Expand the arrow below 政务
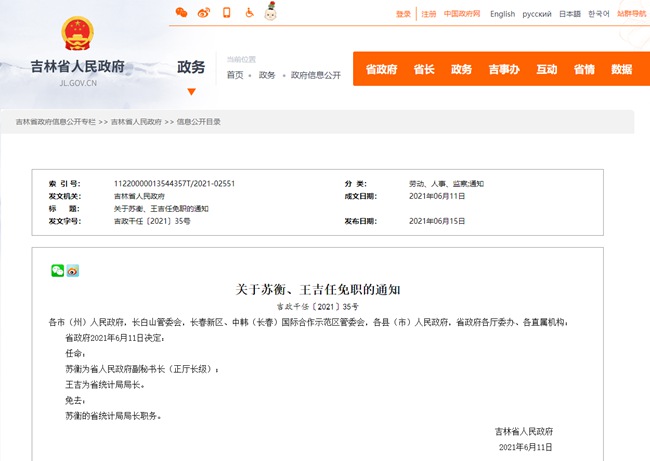Screen dimensions: 650x461 point(191,92)
